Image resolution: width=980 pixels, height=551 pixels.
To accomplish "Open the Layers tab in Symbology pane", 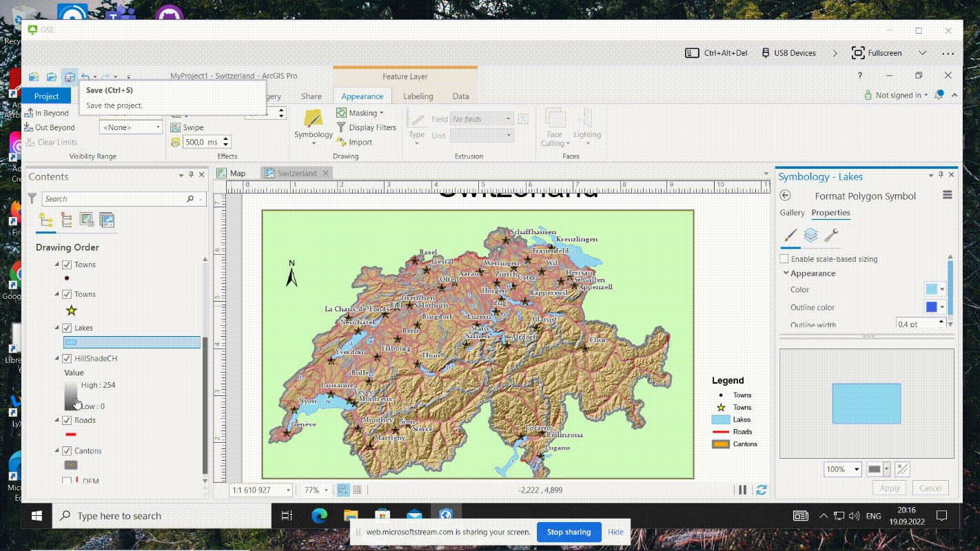I will point(810,236).
